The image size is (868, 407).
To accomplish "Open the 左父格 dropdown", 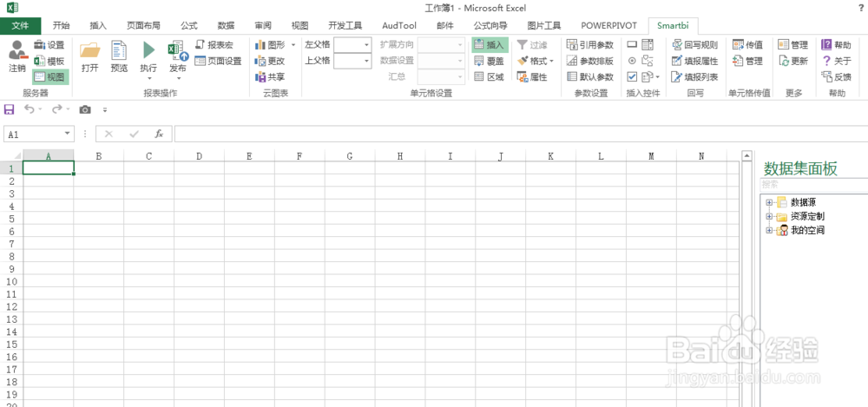I will click(x=366, y=45).
